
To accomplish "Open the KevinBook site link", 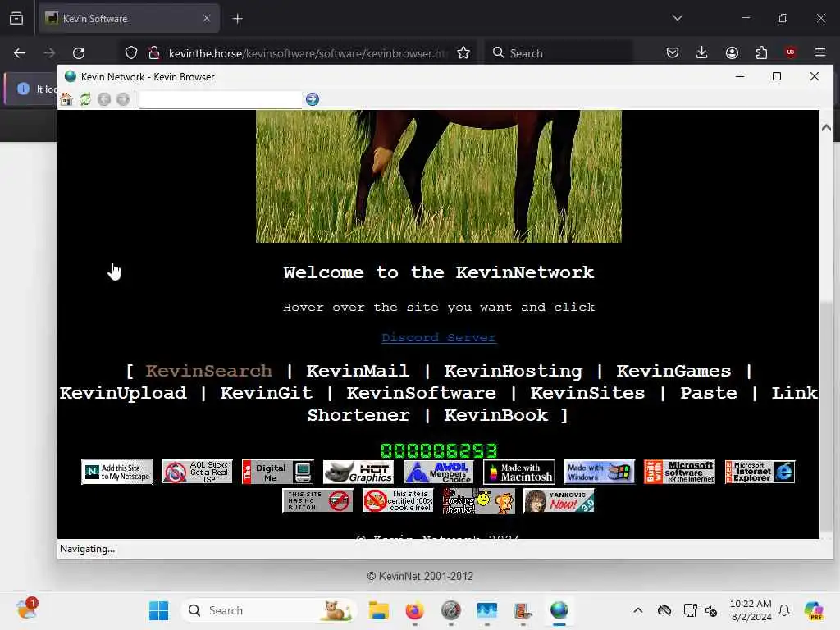I will click(x=496, y=415).
